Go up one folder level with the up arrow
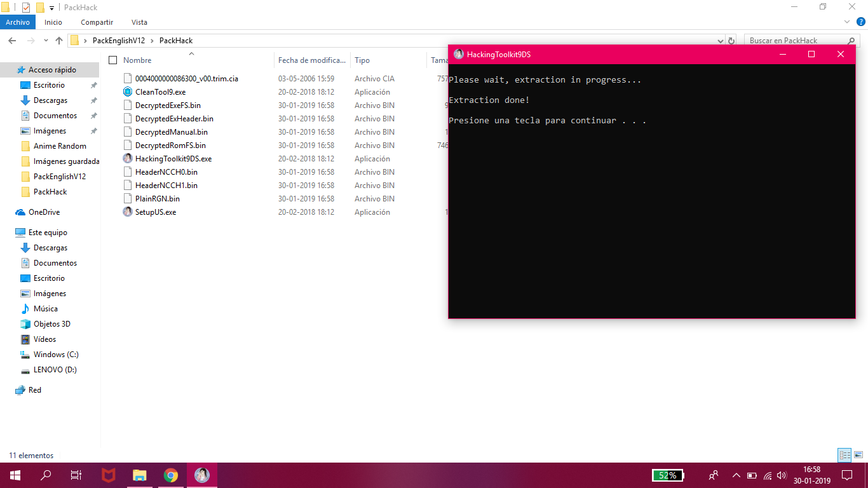The width and height of the screenshot is (868, 488). (59, 41)
